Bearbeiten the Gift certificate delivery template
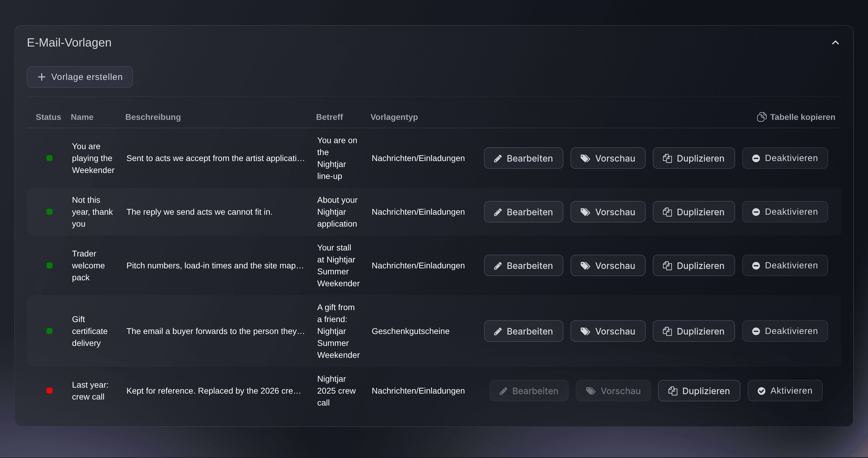The image size is (868, 458). 523,331
